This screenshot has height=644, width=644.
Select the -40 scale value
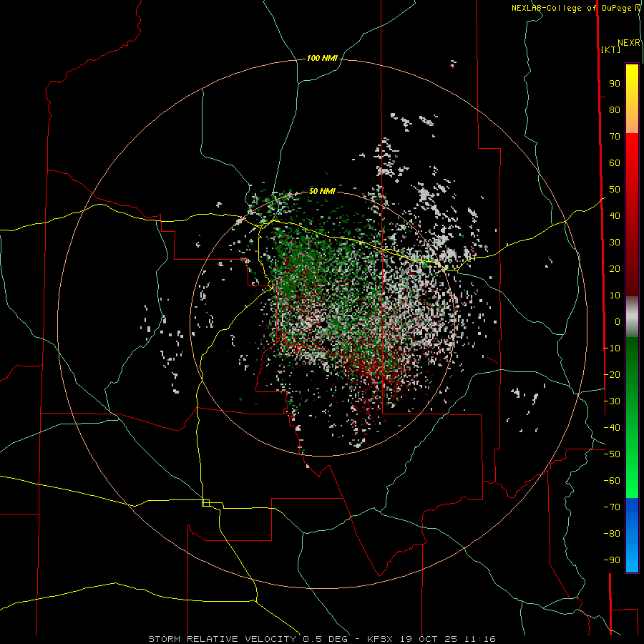(612, 428)
